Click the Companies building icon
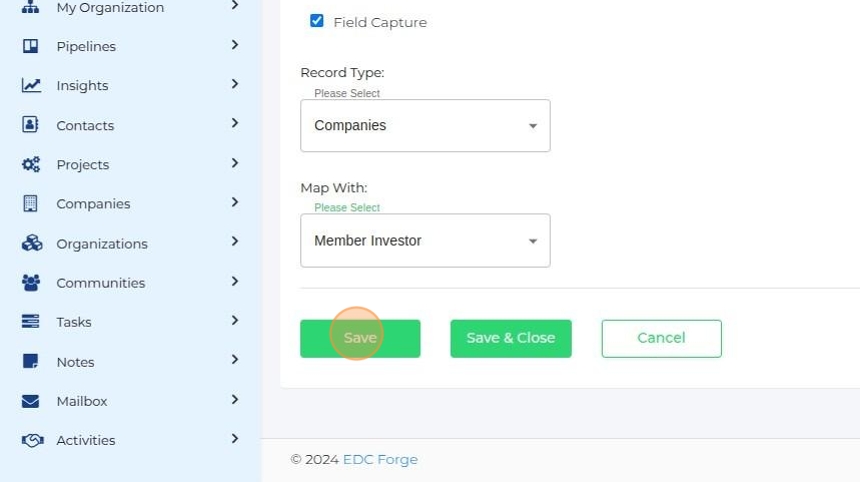860x482 pixels. (31, 204)
